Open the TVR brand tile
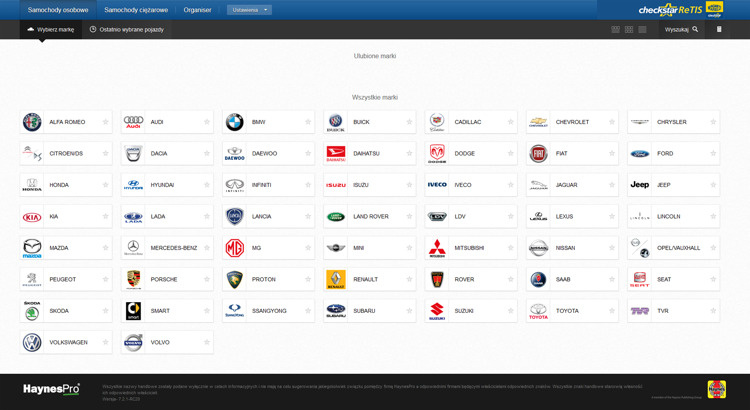 pyautogui.click(x=673, y=311)
